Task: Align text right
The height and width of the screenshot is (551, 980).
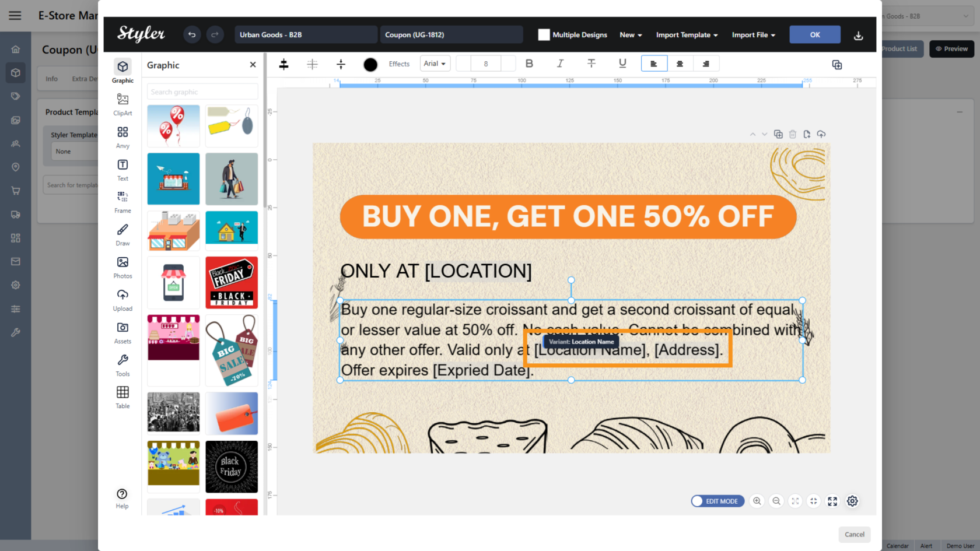Action: (706, 64)
